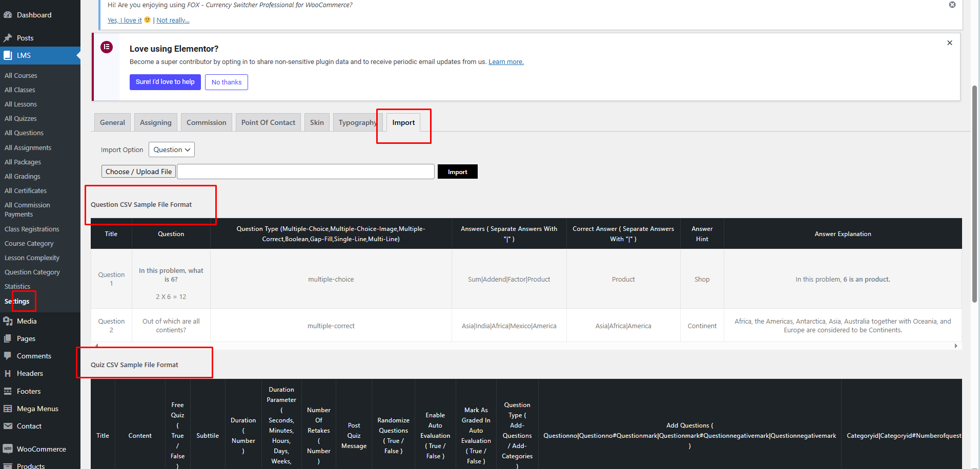Click the black Import button
This screenshot has height=469, width=980.
pyautogui.click(x=458, y=172)
